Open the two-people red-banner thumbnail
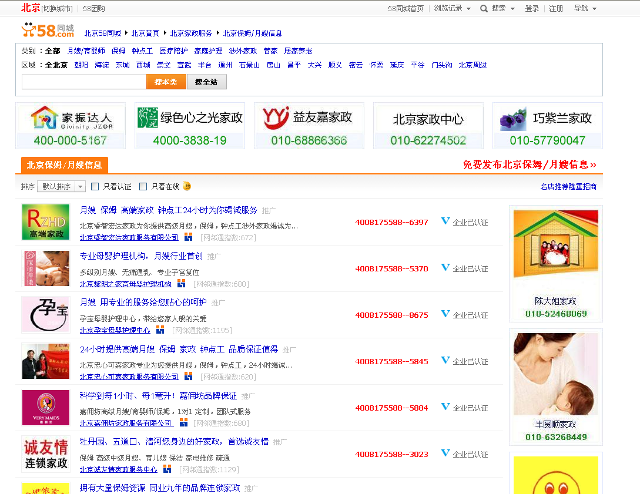The height and width of the screenshot is (494, 640). (x=45, y=361)
